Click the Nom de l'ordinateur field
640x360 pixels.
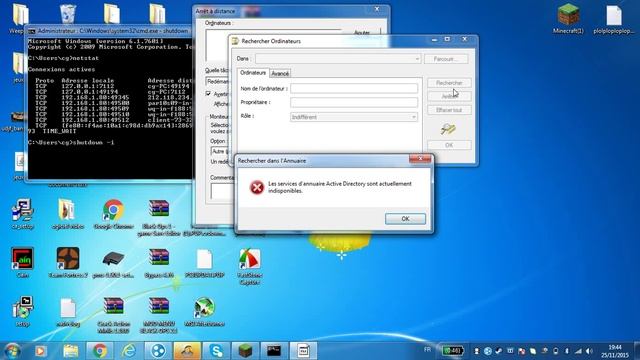click(354, 88)
